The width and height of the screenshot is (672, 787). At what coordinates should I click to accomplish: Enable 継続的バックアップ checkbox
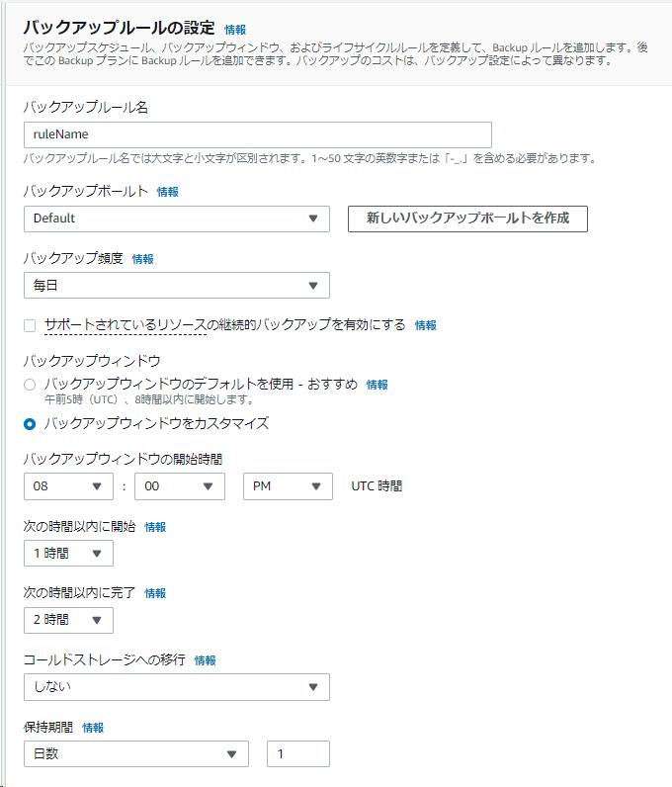[x=30, y=325]
